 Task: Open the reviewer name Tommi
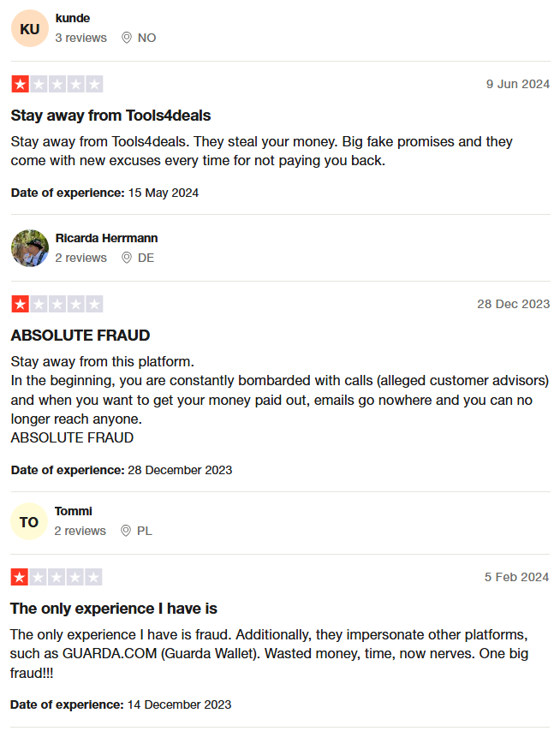click(74, 511)
